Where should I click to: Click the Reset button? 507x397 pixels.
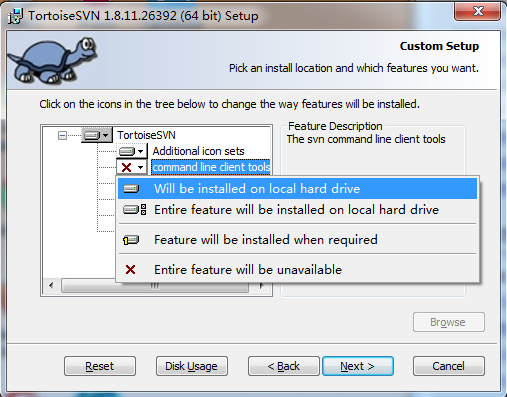100,366
